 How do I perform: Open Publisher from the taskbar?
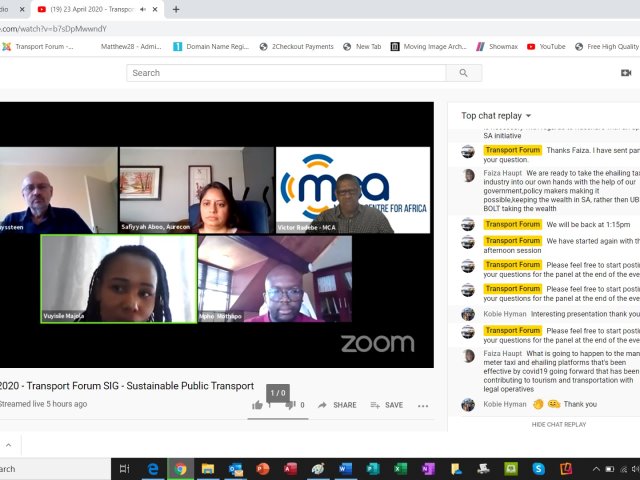pyautogui.click(x=373, y=469)
